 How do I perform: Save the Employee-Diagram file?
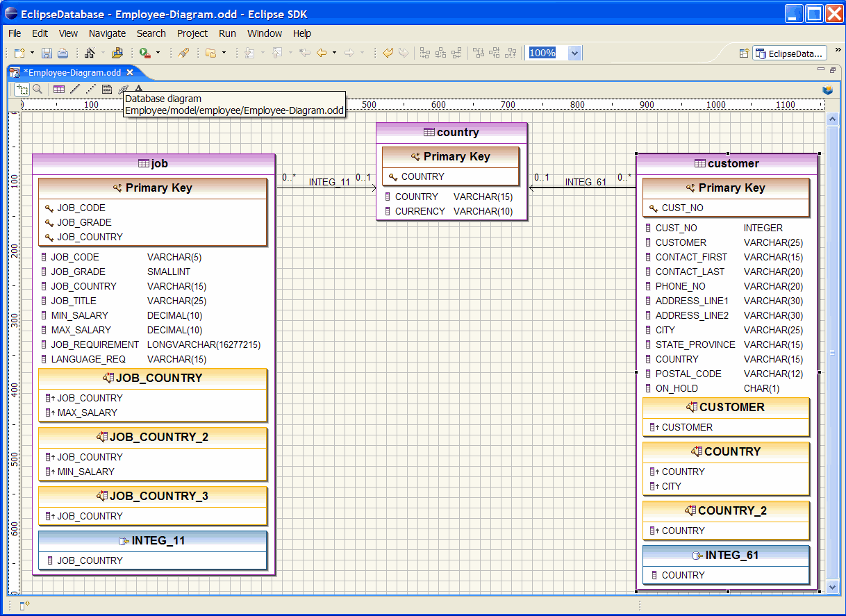click(x=46, y=53)
